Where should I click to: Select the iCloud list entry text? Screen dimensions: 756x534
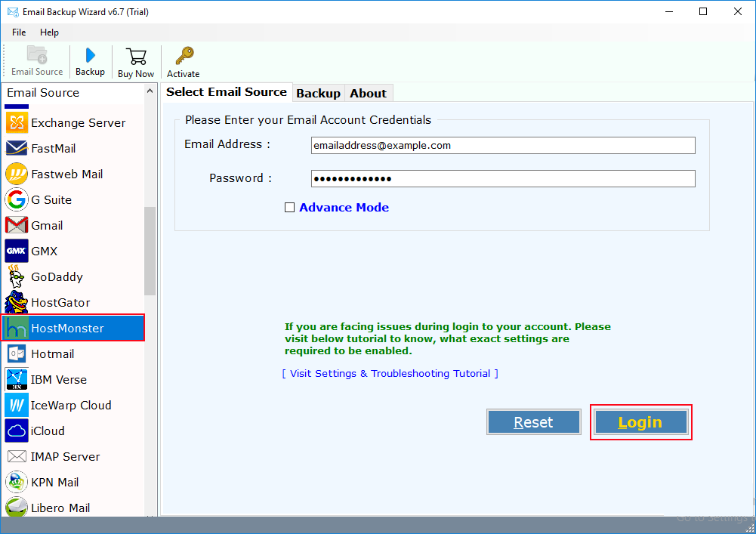(x=48, y=431)
